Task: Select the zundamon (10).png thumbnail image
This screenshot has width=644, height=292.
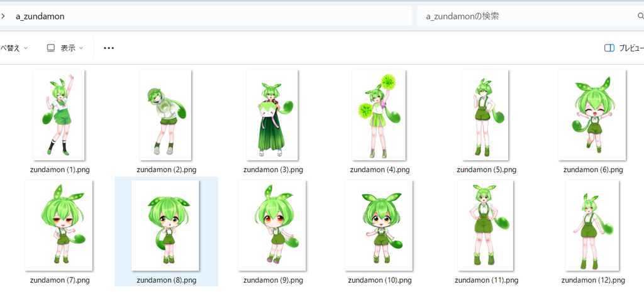Action: click(x=379, y=225)
